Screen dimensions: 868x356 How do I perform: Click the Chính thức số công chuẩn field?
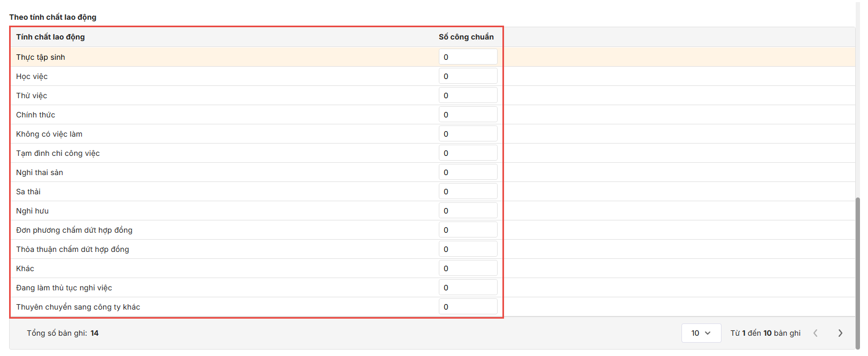pyautogui.click(x=468, y=115)
